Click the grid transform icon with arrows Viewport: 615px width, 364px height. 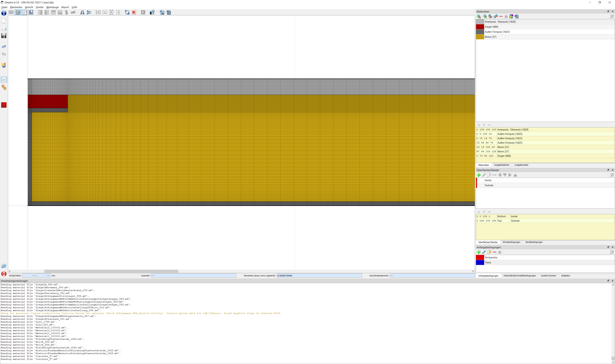coord(127,12)
